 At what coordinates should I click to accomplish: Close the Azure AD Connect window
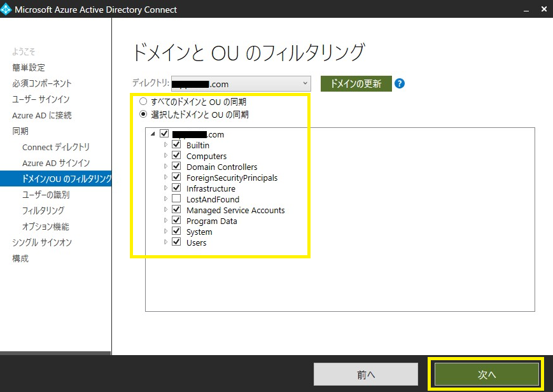point(544,10)
